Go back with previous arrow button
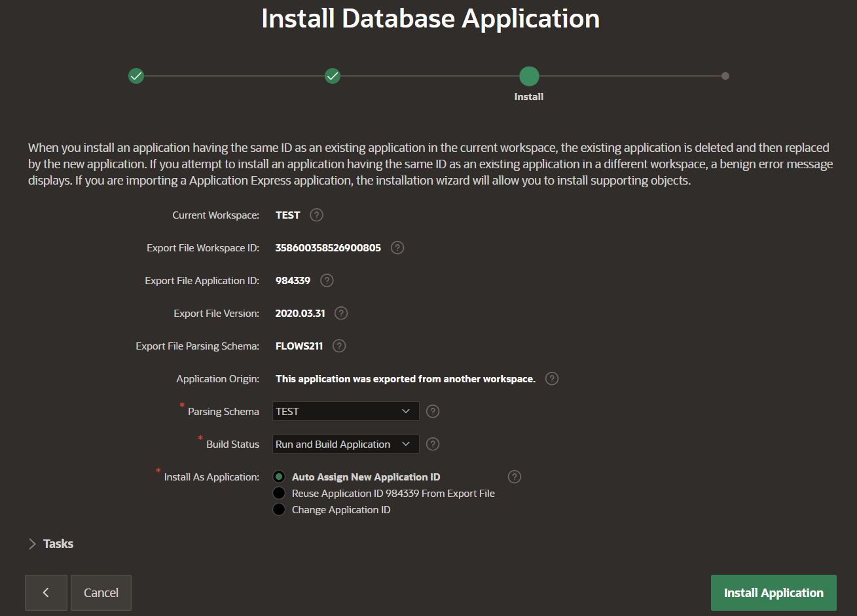This screenshot has height=616, width=857. [x=46, y=592]
